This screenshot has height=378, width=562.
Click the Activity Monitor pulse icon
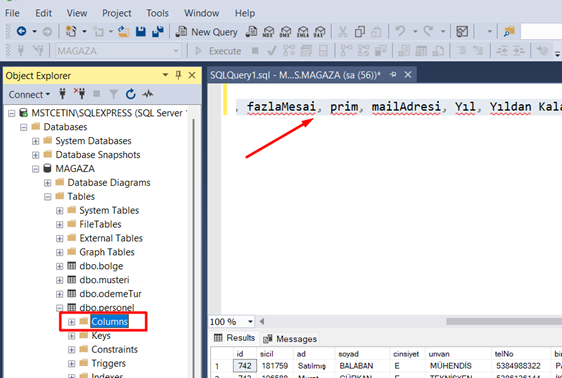147,94
